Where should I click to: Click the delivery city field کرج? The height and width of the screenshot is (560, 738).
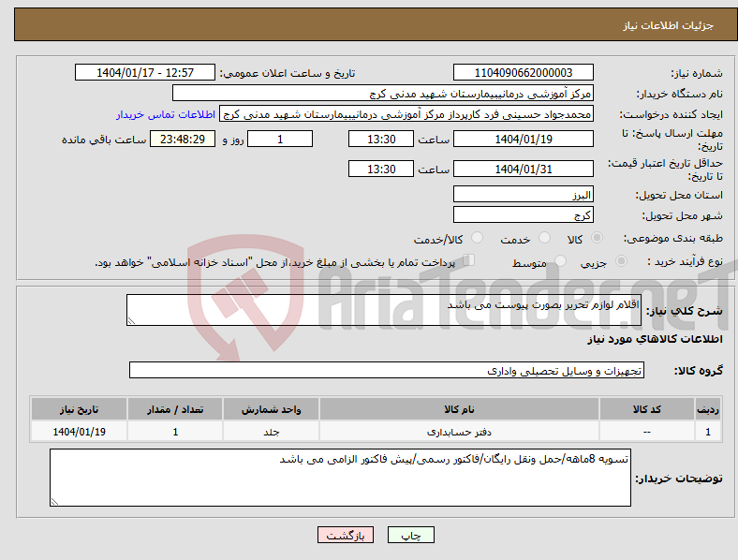tap(523, 215)
